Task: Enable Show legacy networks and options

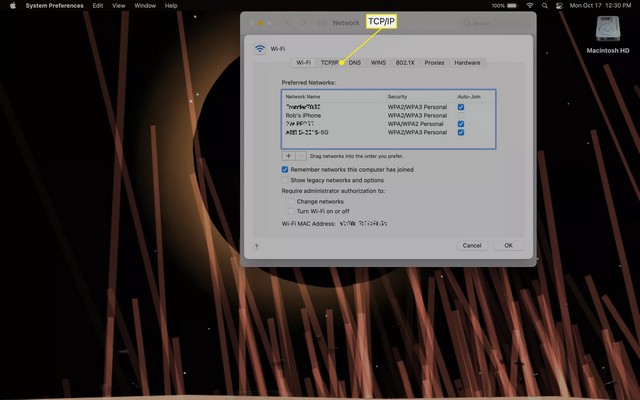Action: 285,180
